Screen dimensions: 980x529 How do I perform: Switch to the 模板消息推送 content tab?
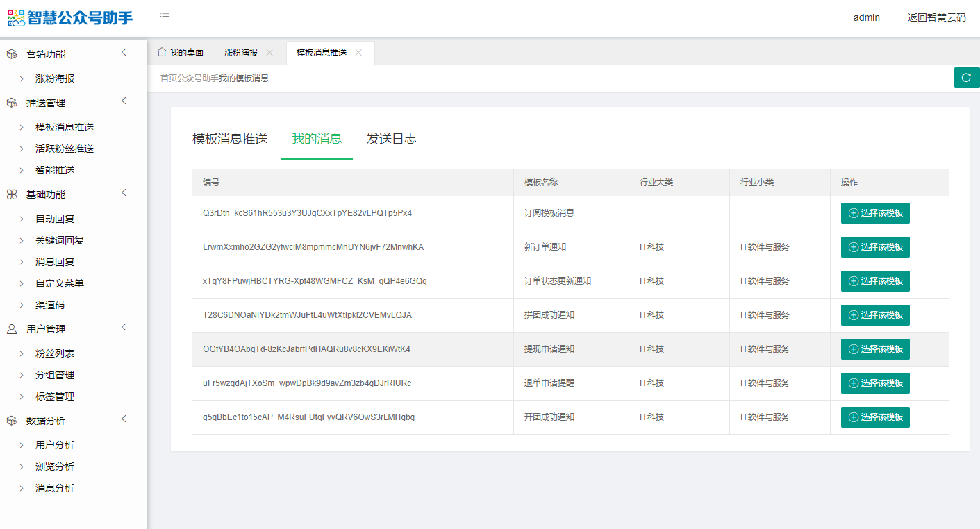click(230, 139)
